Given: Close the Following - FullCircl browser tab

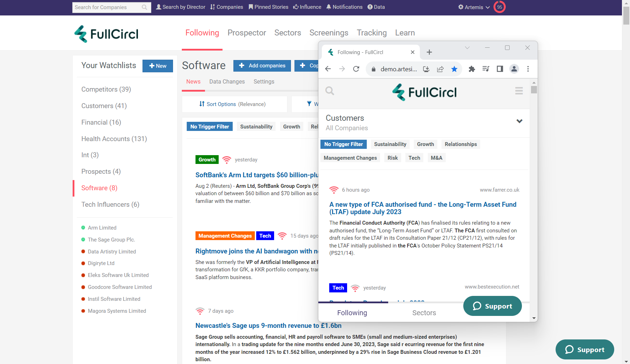Looking at the screenshot, I should pyautogui.click(x=413, y=52).
